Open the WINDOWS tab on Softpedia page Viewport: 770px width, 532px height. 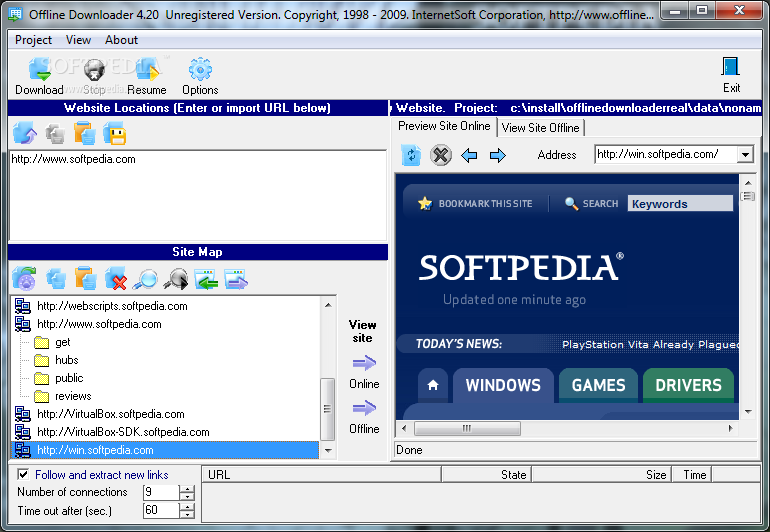(503, 385)
